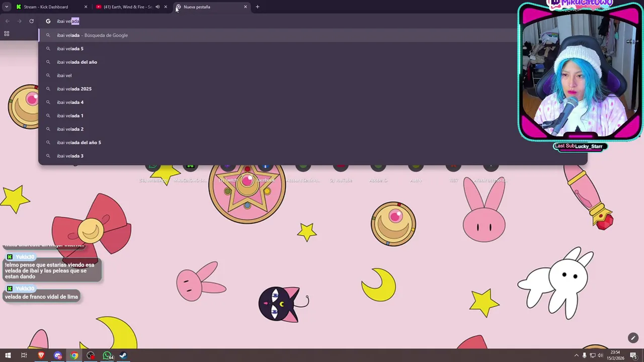Select suggestion 'ibai velada 3'

click(312, 156)
